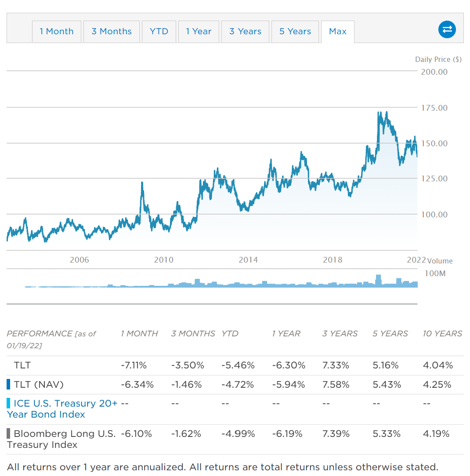Click the 3 MONTHS column header

point(193,333)
